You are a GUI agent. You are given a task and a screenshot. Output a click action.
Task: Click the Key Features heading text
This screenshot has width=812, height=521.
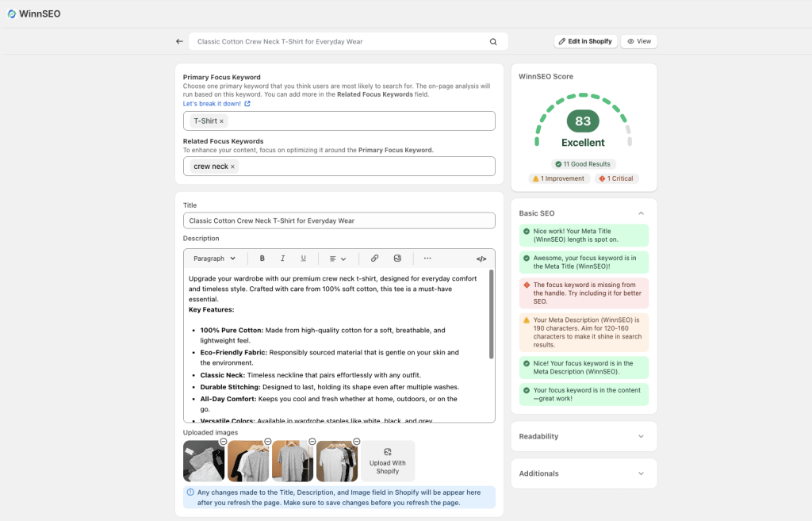pos(211,310)
